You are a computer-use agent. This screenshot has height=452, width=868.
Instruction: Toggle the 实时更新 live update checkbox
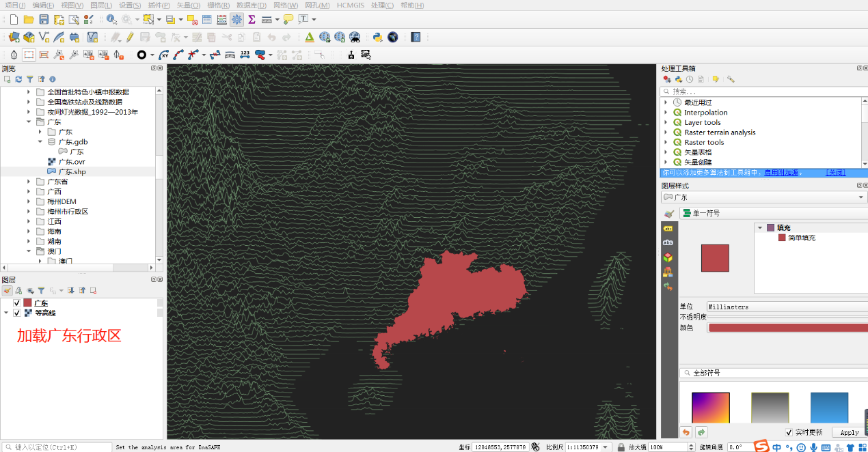click(789, 432)
